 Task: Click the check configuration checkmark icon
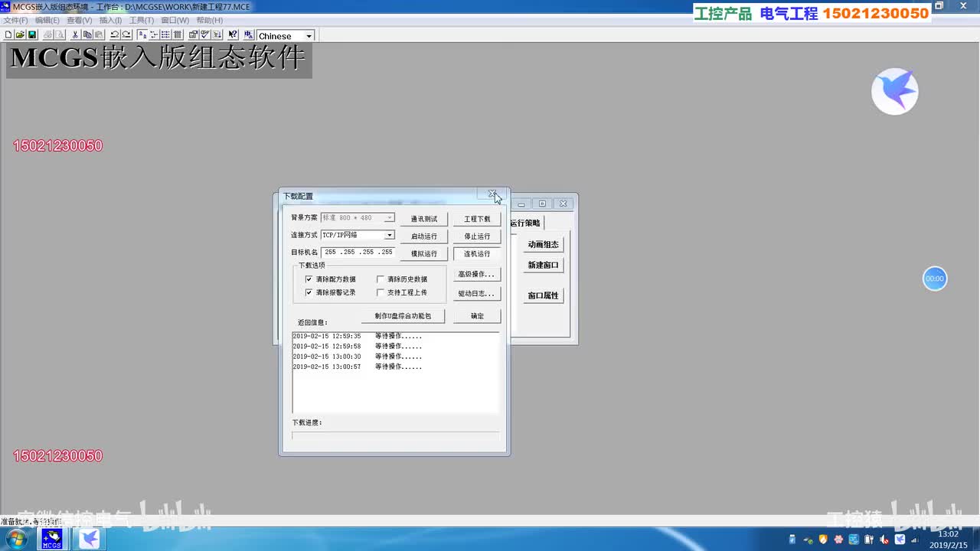pos(205,35)
